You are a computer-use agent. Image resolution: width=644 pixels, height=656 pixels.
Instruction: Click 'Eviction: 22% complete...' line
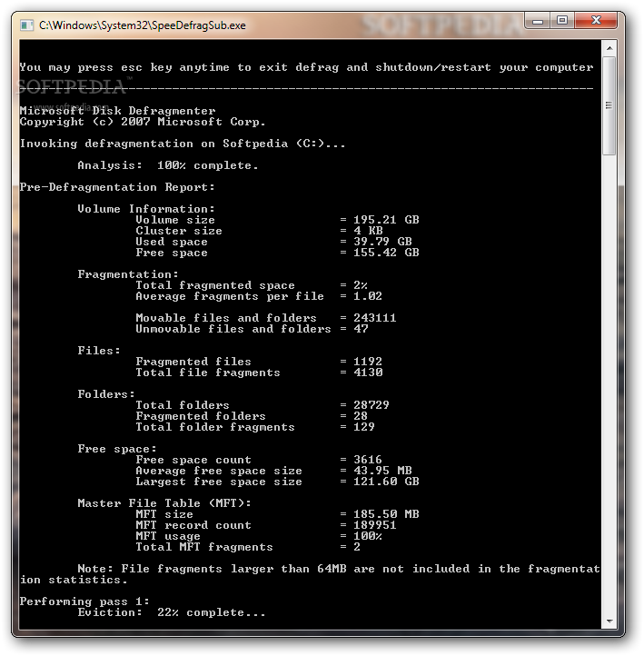pos(172,612)
